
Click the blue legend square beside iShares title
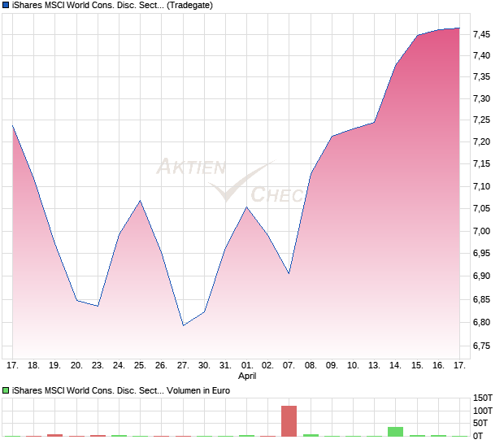click(6, 5)
